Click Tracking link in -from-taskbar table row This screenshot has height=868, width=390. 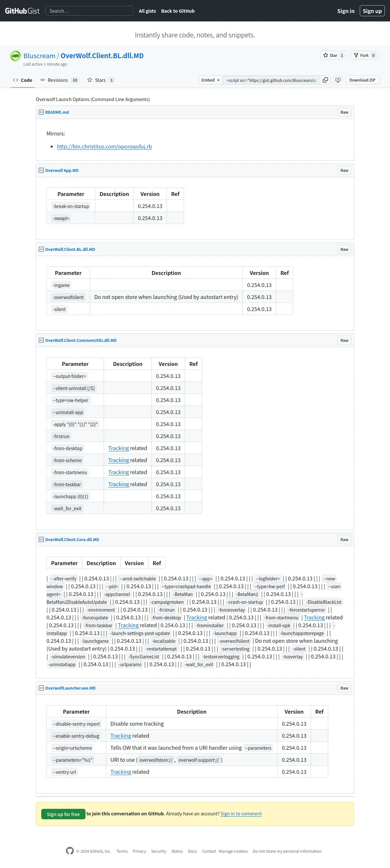(118, 484)
